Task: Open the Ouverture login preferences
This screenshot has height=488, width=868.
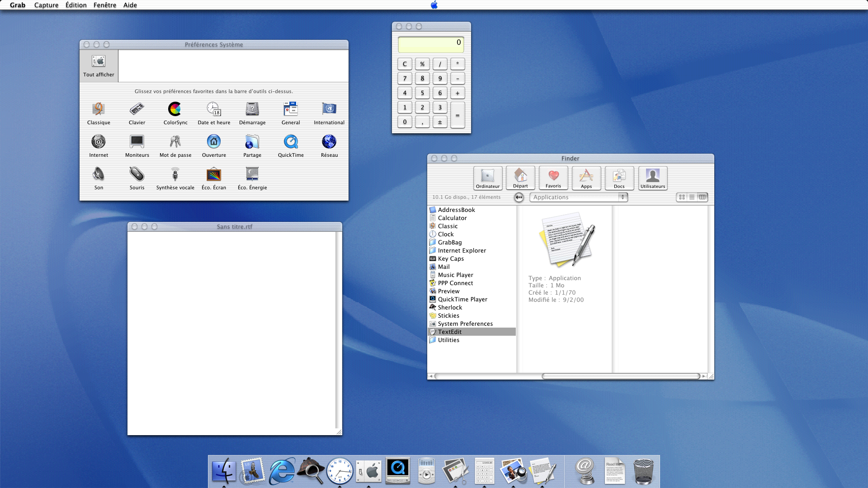Action: (x=214, y=145)
